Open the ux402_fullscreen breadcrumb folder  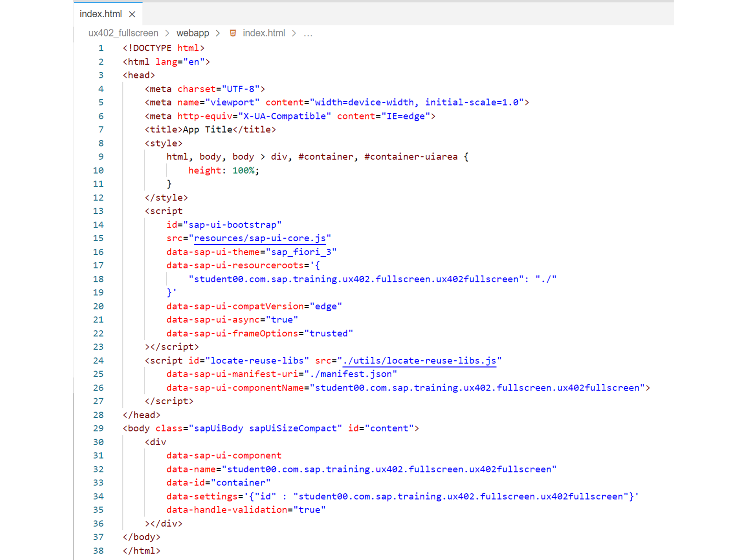coord(123,33)
